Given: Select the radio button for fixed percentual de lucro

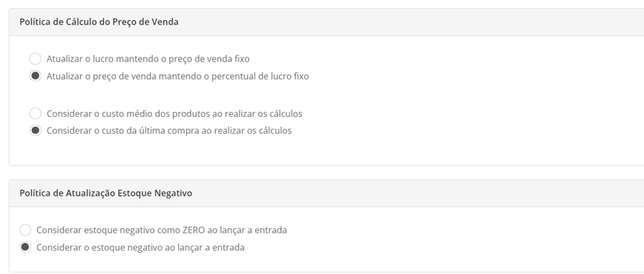Looking at the screenshot, I should pyautogui.click(x=36, y=76).
